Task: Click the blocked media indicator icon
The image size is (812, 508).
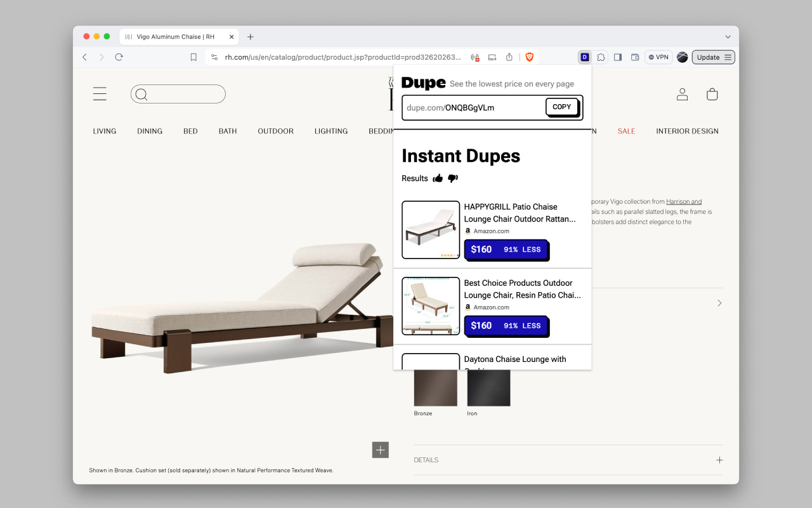Action: (475, 57)
